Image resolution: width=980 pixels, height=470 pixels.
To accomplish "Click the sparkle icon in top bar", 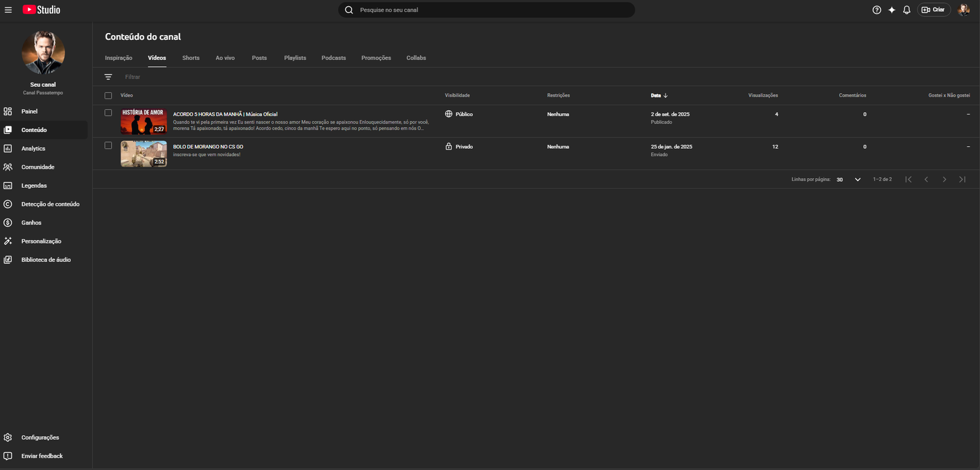I will pos(892,10).
